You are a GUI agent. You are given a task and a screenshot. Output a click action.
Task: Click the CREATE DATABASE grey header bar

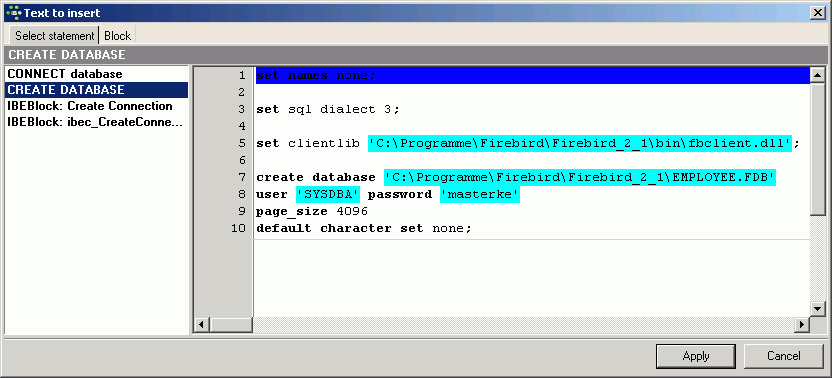pos(415,55)
